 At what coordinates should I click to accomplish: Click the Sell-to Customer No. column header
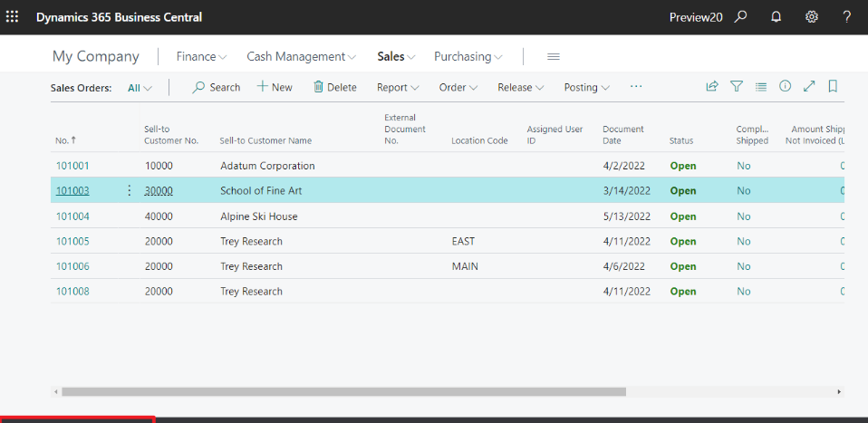click(x=171, y=135)
